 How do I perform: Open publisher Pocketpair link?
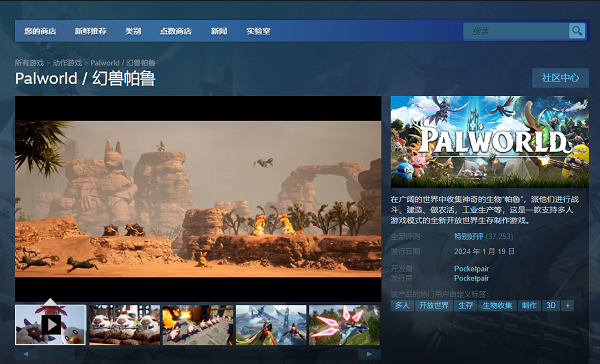(471, 278)
